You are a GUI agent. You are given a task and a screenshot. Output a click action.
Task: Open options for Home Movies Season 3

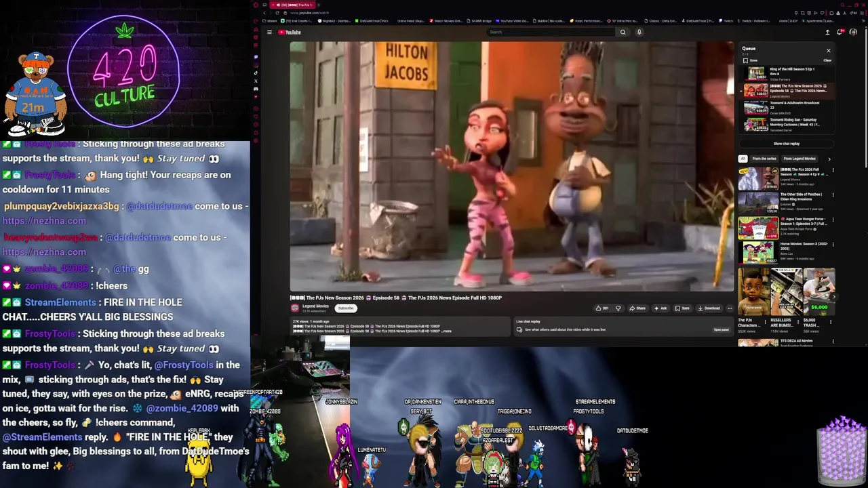(833, 245)
